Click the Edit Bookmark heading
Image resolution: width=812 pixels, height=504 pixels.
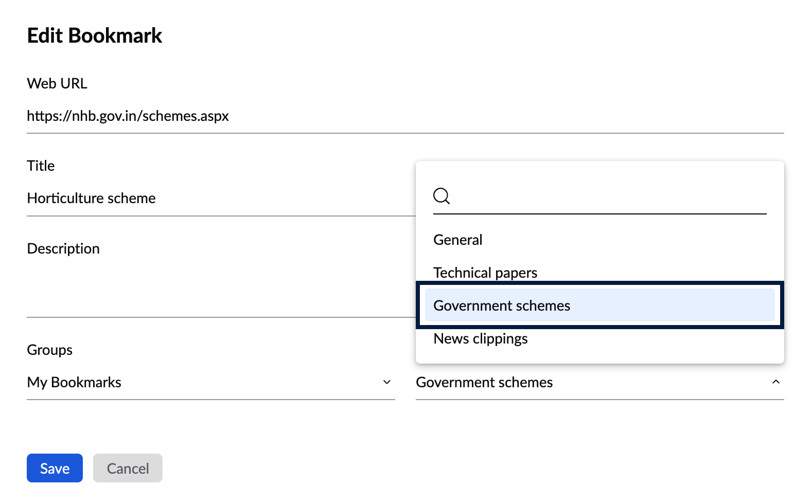tap(95, 36)
